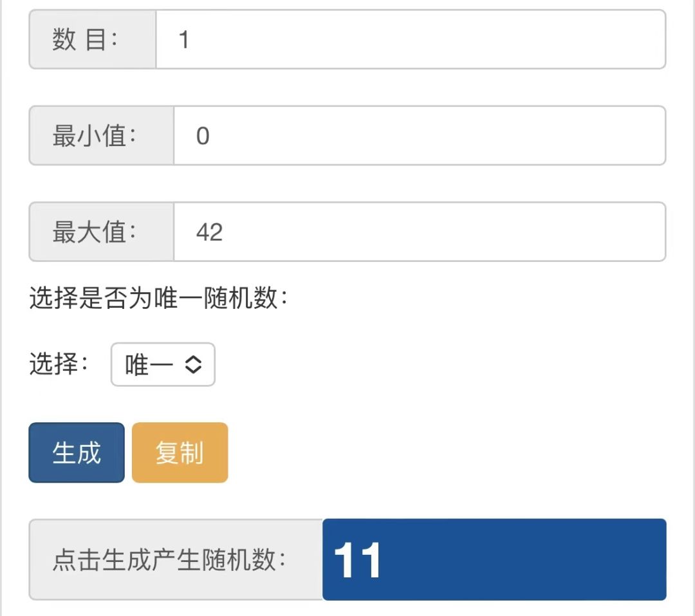This screenshot has width=695, height=616.
Task: Click the generated number 11
Action: [x=358, y=561]
